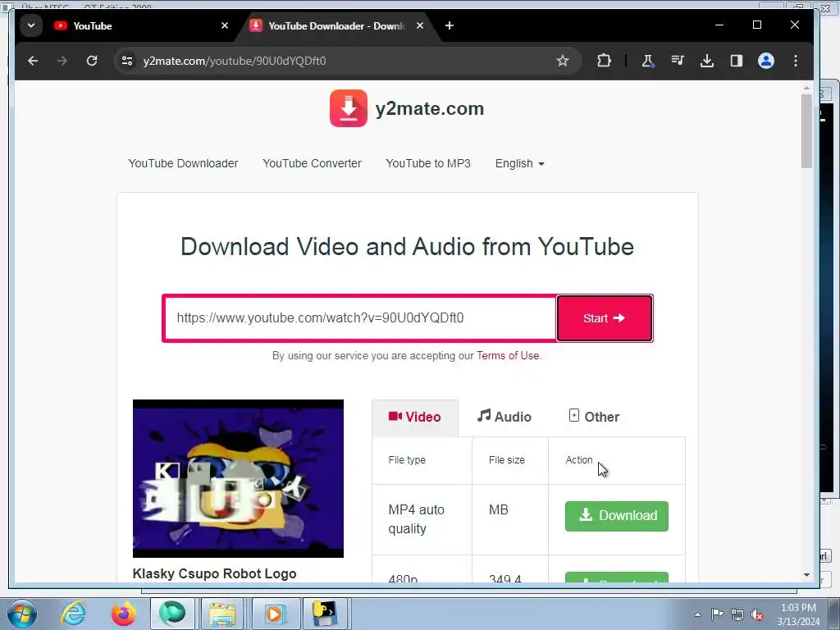Open the Python floppy taskbar icon

click(325, 614)
